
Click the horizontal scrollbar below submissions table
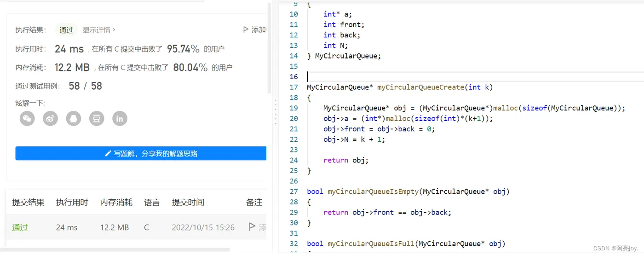coord(115,250)
